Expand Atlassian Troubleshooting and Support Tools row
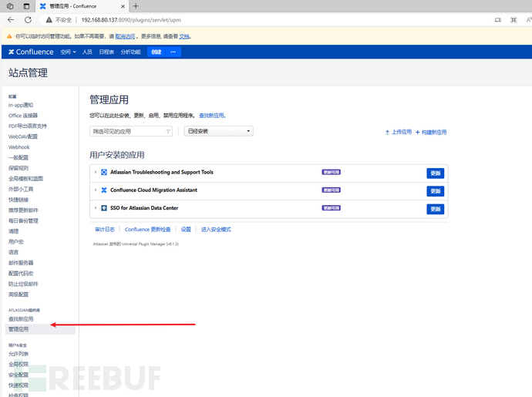The height and width of the screenshot is (397, 532). point(96,172)
